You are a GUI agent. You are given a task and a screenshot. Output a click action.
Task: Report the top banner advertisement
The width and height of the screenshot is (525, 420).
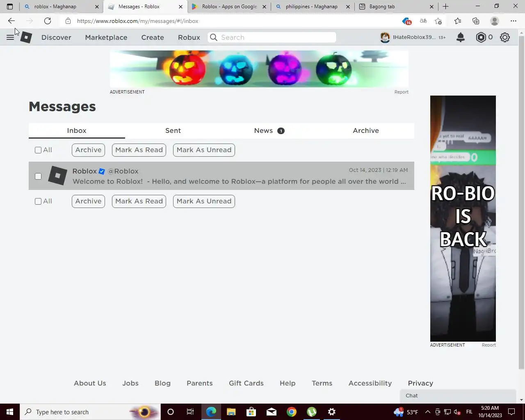tap(401, 92)
